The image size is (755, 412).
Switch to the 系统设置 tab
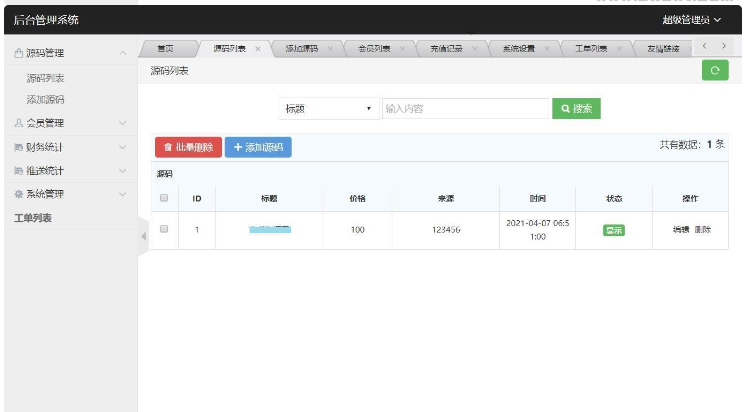click(x=519, y=49)
